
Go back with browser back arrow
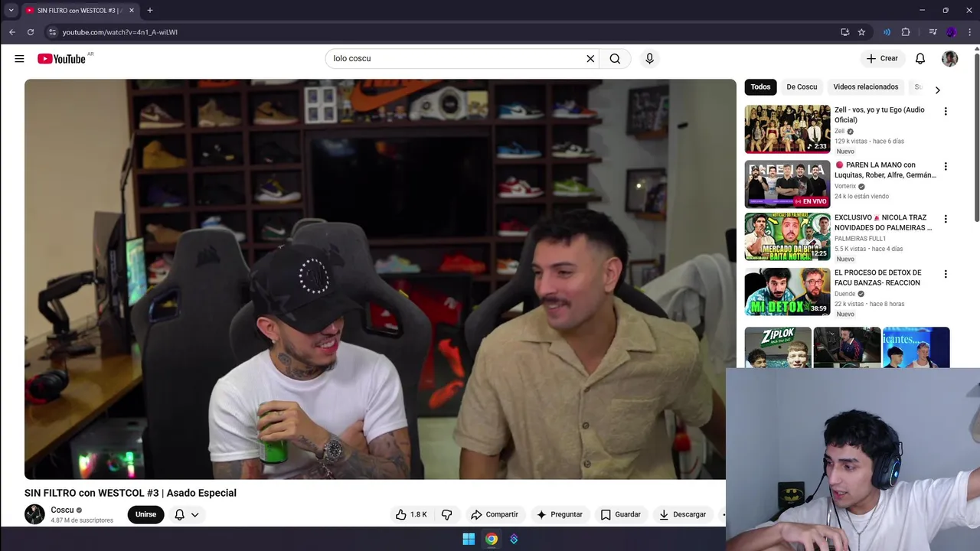click(12, 32)
